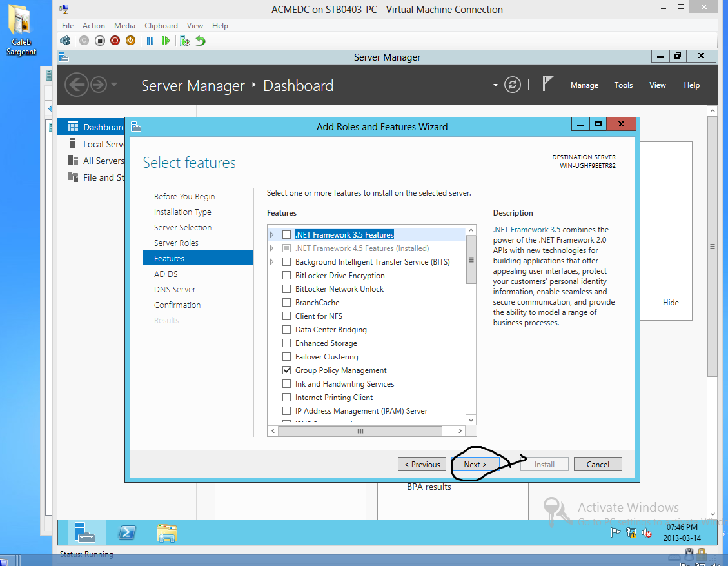Click features list scroll-right arrow

coord(460,430)
